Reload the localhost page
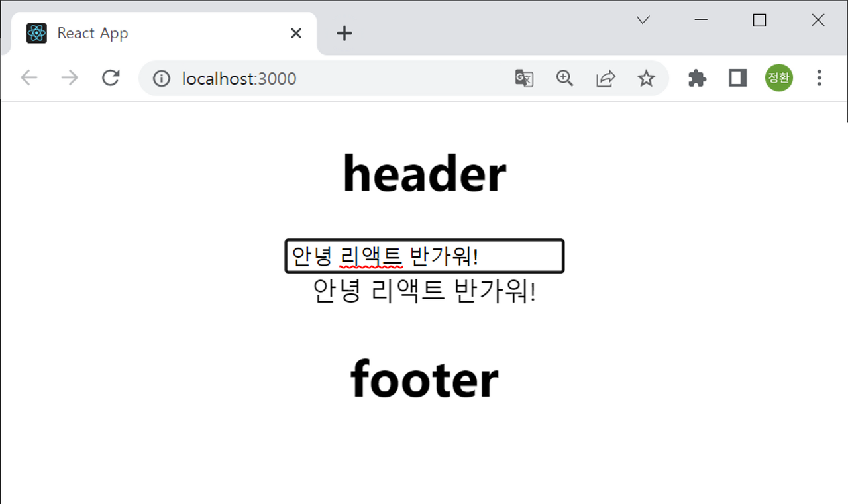 pos(111,78)
